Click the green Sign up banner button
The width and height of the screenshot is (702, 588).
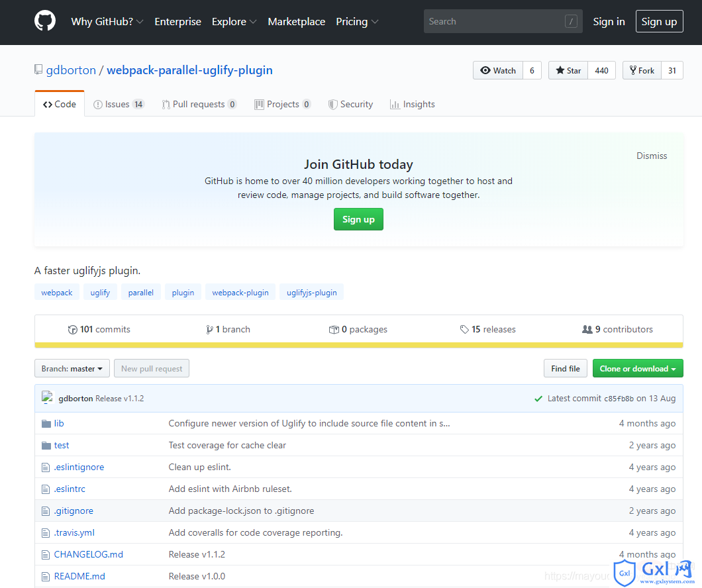(x=358, y=219)
